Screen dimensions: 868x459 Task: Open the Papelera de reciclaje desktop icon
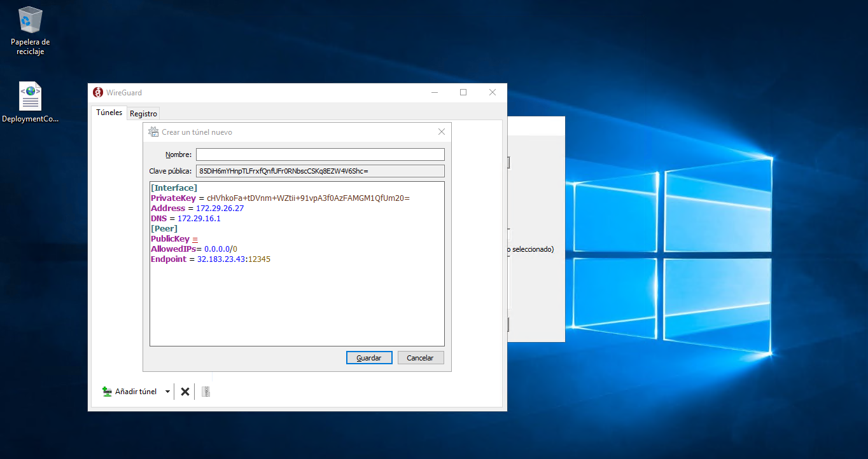[x=30, y=31]
